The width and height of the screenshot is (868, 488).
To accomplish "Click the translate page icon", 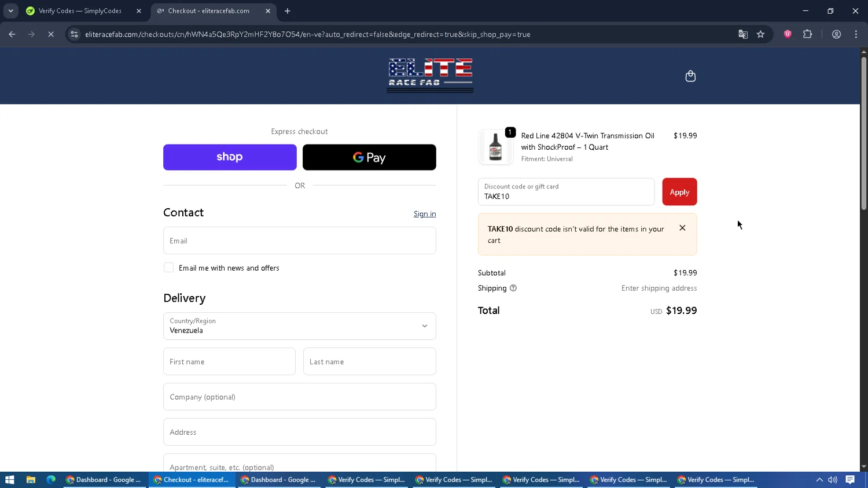I will [x=743, y=34].
